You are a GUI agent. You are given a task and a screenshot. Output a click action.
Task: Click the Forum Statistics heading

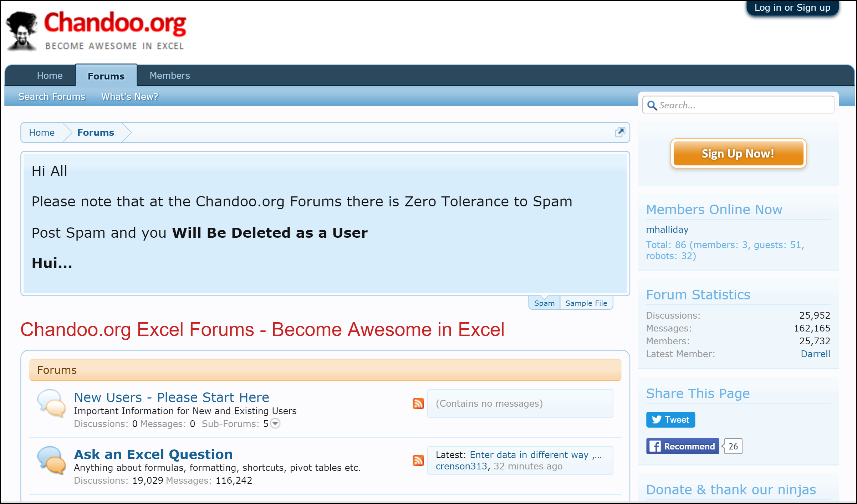pos(698,295)
